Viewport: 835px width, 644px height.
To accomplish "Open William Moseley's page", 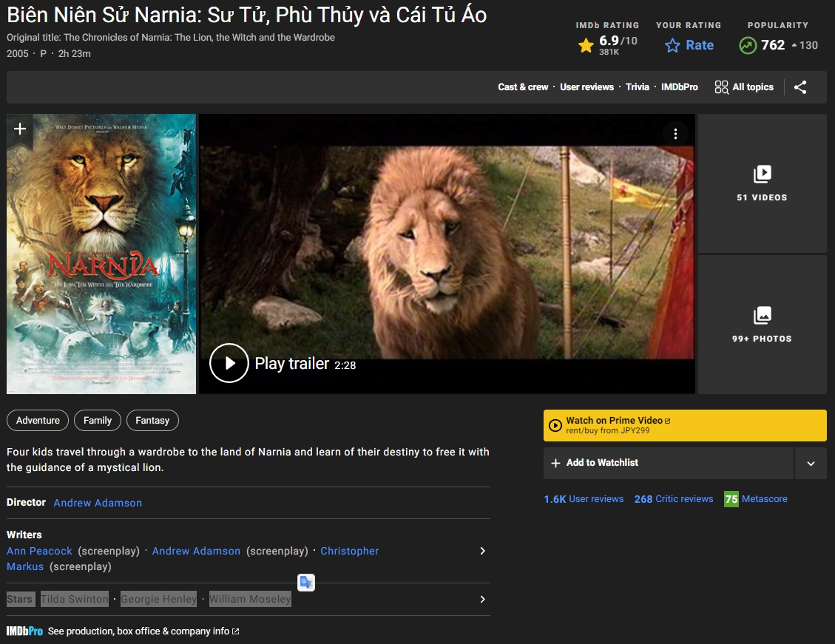I will coord(250,600).
